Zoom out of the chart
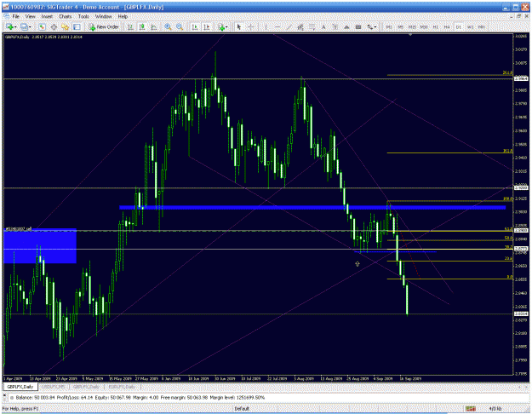The width and height of the screenshot is (532, 414). pyautogui.click(x=180, y=26)
